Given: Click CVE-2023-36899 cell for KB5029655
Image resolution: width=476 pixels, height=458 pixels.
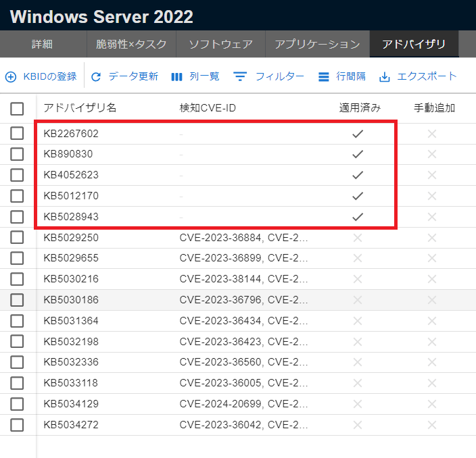Looking at the screenshot, I should [244, 258].
